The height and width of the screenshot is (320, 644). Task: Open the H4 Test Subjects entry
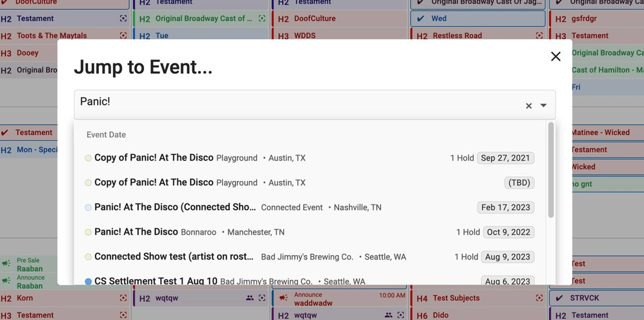coord(478,298)
